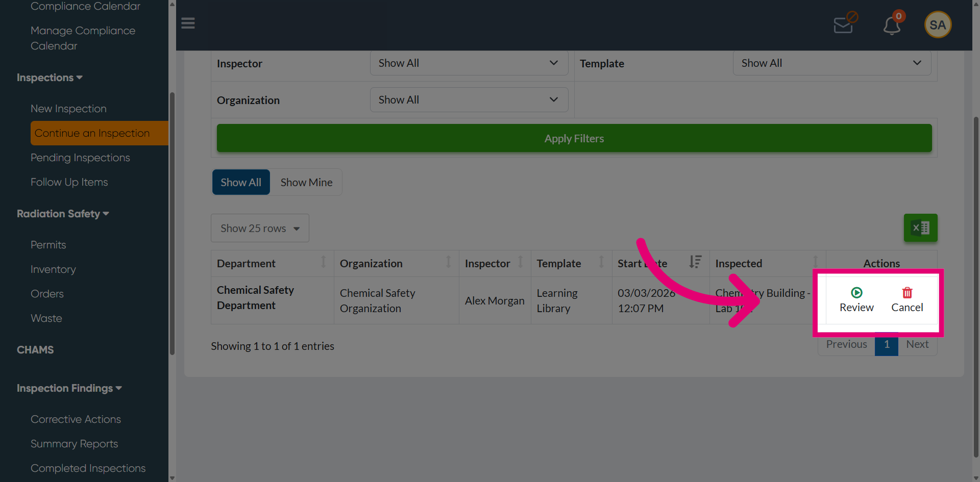Open the SA user avatar menu
Image resolution: width=980 pixels, height=482 pixels.
(938, 24)
